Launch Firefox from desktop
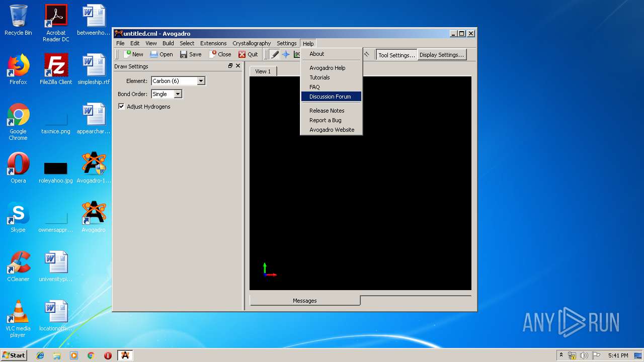This screenshot has width=644, height=362. tap(18, 69)
